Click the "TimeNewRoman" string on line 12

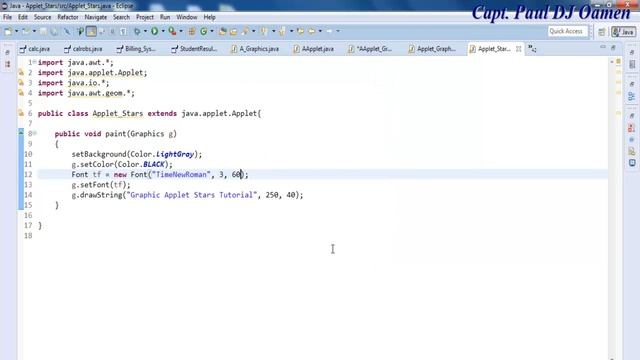pyautogui.click(x=181, y=174)
